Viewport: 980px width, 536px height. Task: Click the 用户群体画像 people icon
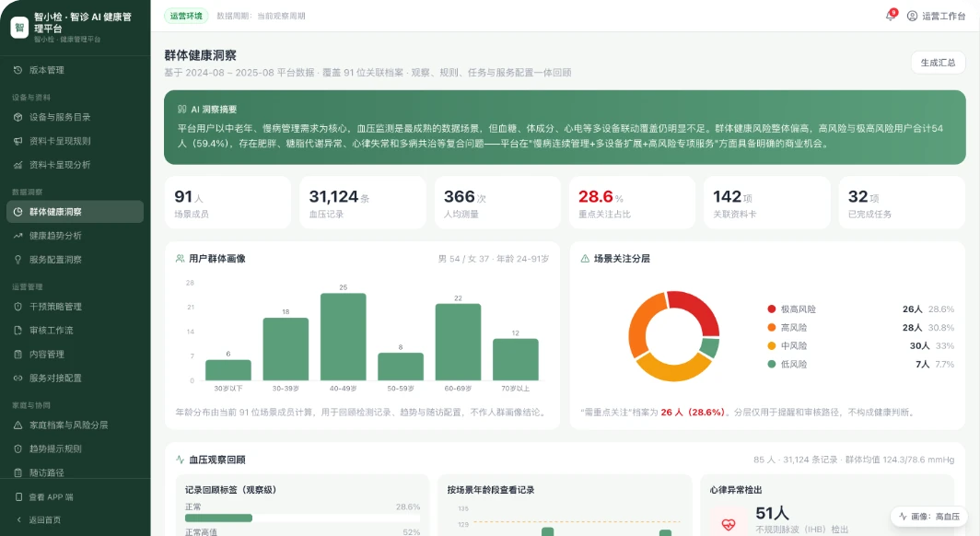[180, 258]
